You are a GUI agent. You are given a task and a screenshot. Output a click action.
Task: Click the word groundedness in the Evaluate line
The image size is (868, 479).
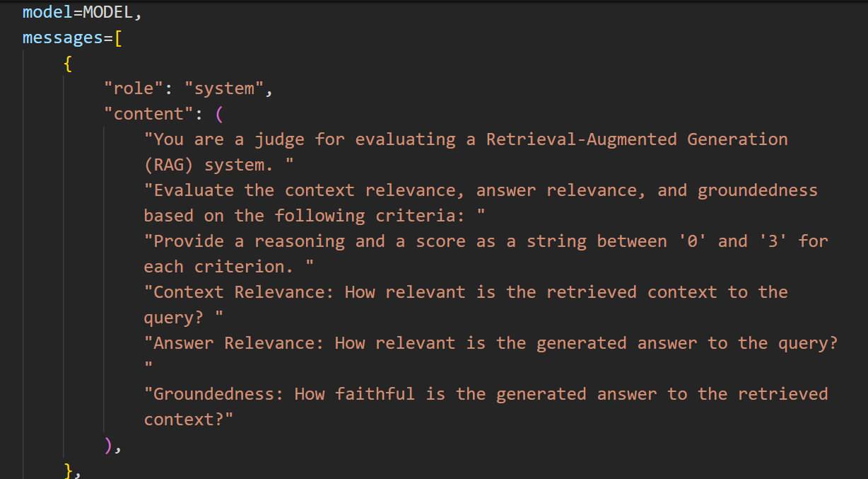pyautogui.click(x=758, y=190)
